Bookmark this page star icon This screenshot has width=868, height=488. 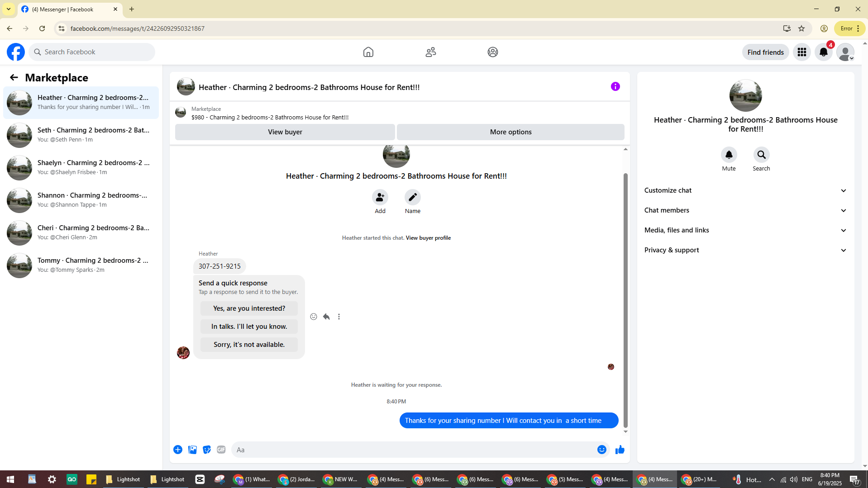(x=801, y=28)
